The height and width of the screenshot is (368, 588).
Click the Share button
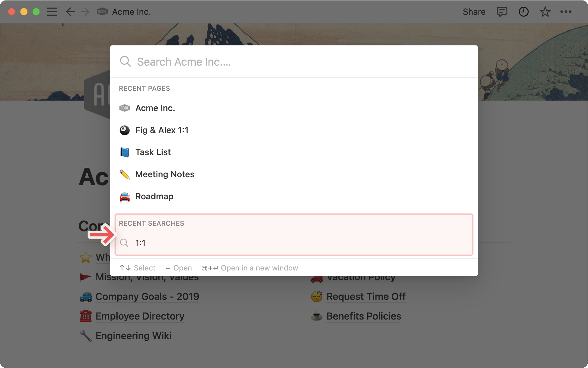click(x=474, y=12)
